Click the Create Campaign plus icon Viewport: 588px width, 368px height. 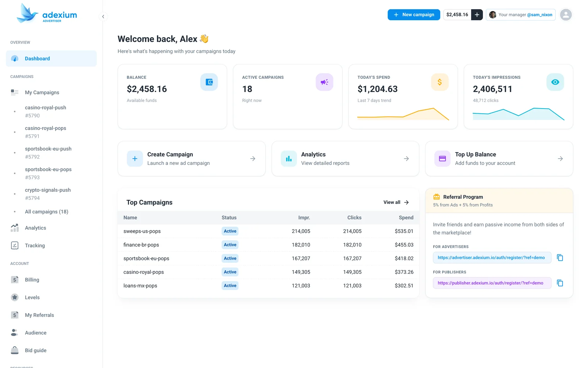(x=135, y=159)
